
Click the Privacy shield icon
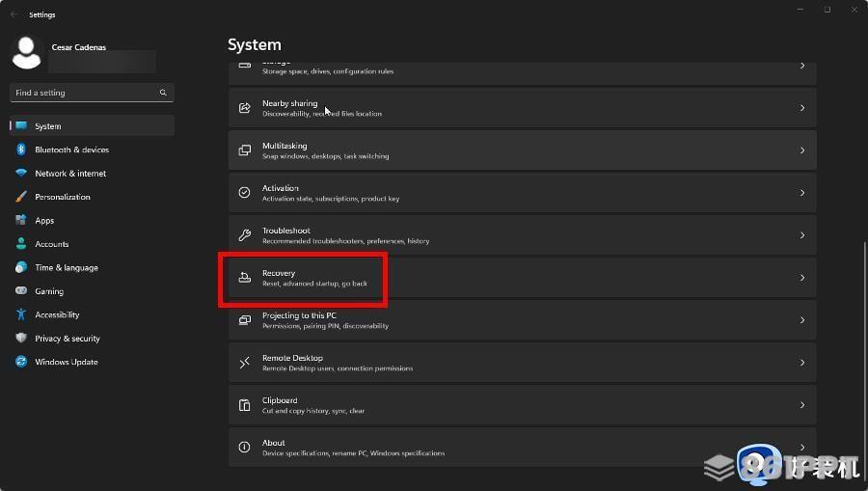pos(21,338)
